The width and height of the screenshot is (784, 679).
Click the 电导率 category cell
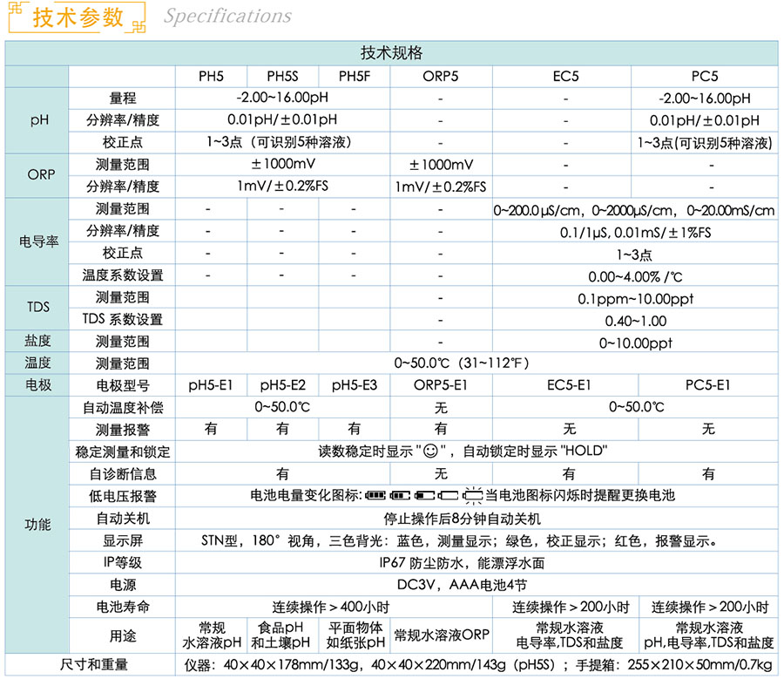(x=38, y=242)
